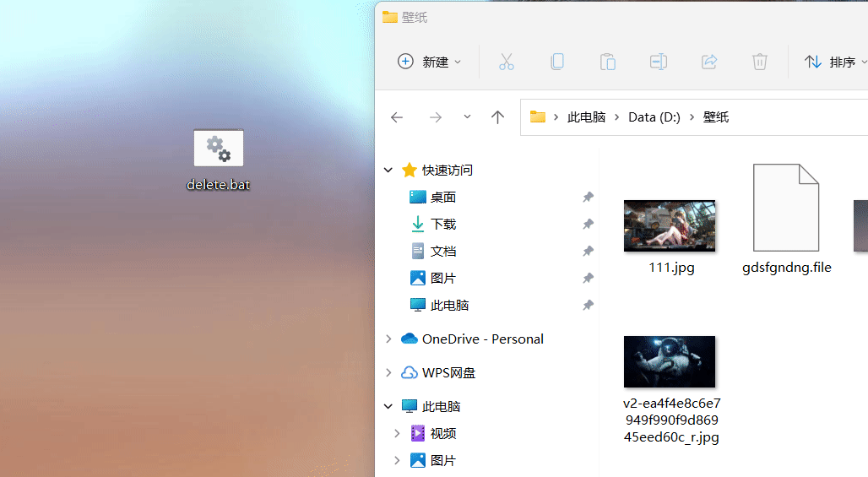The height and width of the screenshot is (477, 868).
Task: Expand the OneDrive - Personal node
Action: pos(388,339)
